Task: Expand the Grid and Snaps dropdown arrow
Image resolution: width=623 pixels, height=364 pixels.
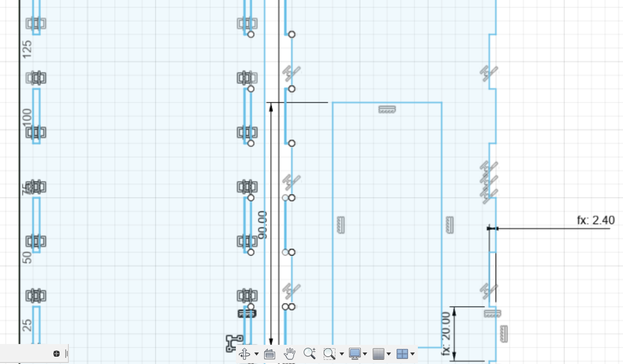Action: click(389, 354)
